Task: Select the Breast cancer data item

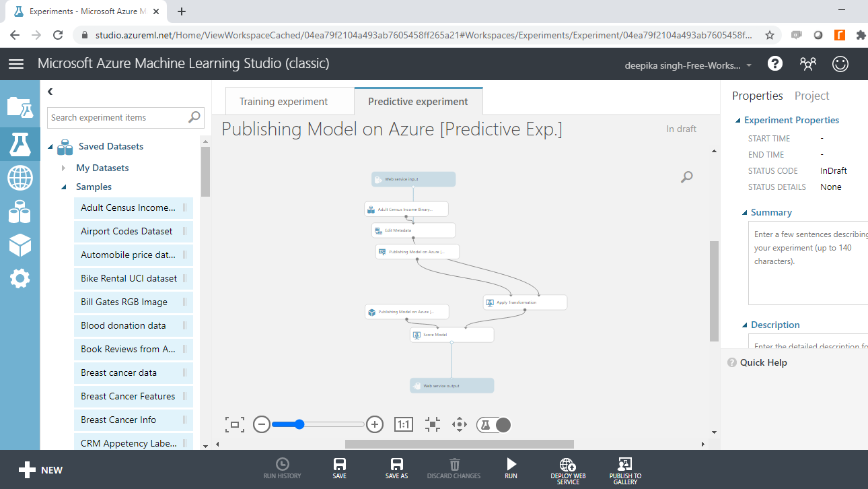Action: point(134,373)
